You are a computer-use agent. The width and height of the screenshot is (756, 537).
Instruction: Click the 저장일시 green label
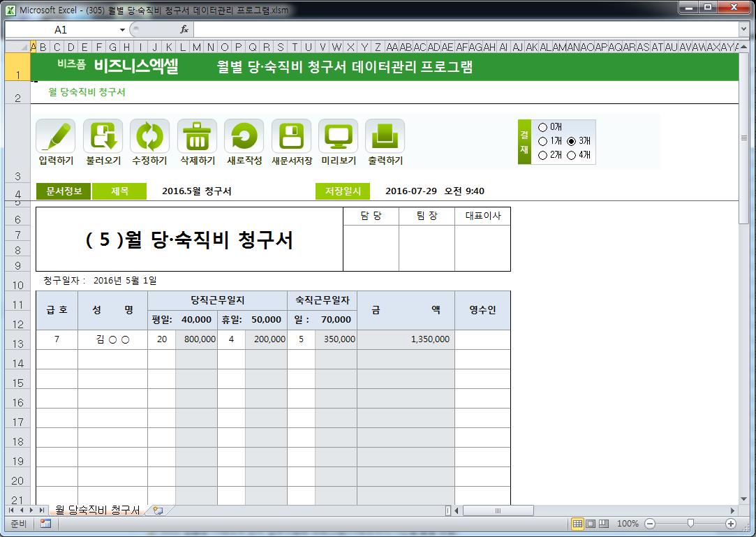click(343, 191)
